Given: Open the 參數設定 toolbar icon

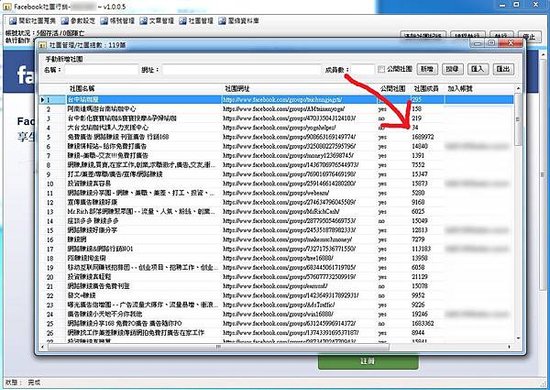Looking at the screenshot, I should coord(78,21).
